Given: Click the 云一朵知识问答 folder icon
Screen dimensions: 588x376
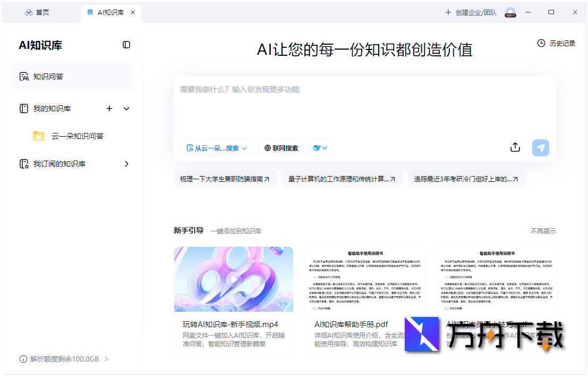Looking at the screenshot, I should point(38,136).
